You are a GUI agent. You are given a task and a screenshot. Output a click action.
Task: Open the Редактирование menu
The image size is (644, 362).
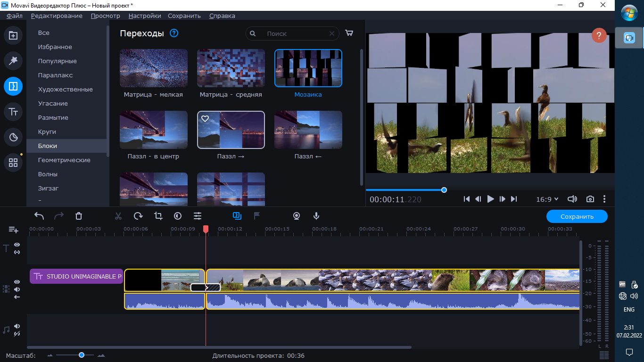57,16
